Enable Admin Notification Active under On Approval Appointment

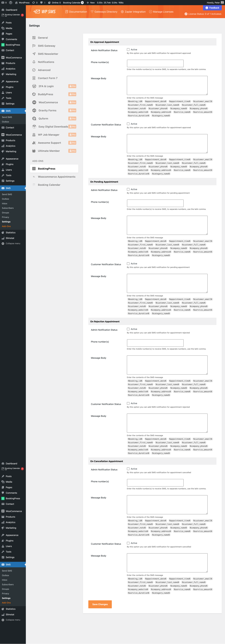point(128,49)
